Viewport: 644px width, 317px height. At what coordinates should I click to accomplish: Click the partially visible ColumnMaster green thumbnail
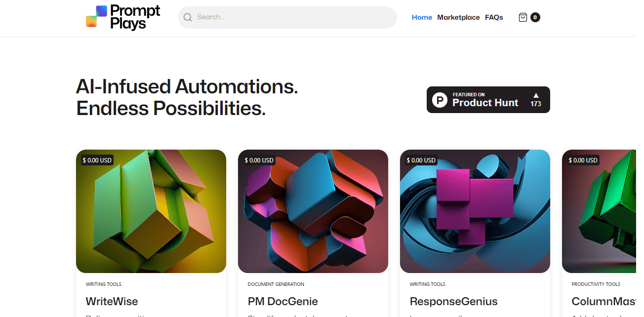pyautogui.click(x=599, y=211)
